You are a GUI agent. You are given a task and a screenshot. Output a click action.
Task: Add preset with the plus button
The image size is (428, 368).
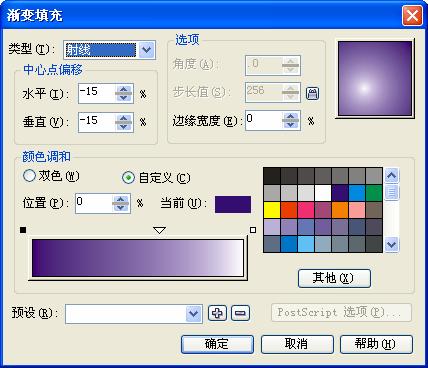[217, 313]
